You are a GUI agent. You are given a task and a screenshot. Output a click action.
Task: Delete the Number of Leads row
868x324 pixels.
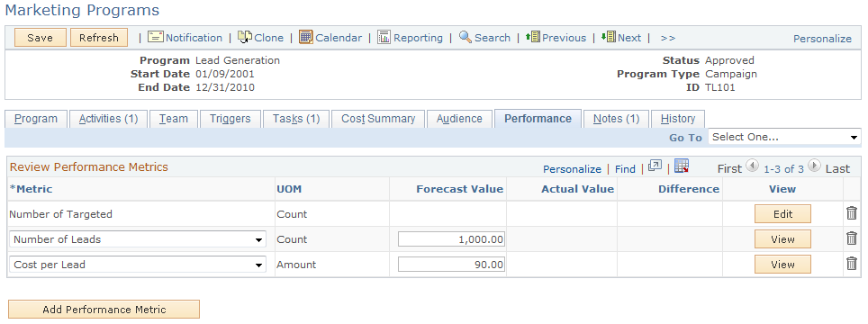pyautogui.click(x=852, y=238)
